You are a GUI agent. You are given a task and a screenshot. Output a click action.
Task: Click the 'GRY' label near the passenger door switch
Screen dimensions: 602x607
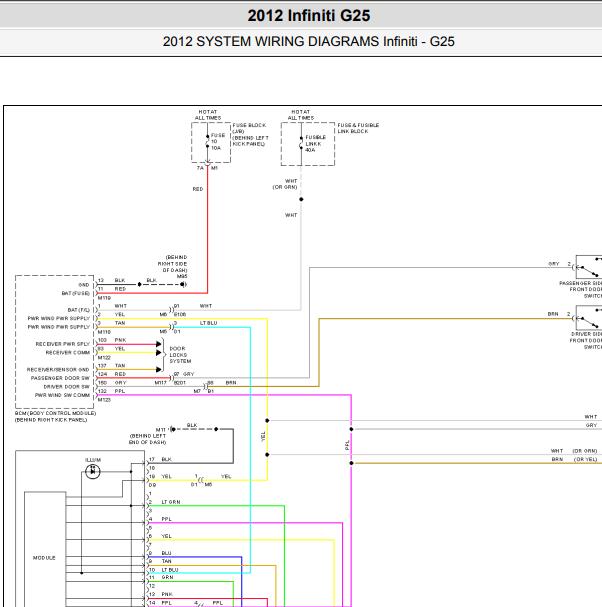pos(554,264)
